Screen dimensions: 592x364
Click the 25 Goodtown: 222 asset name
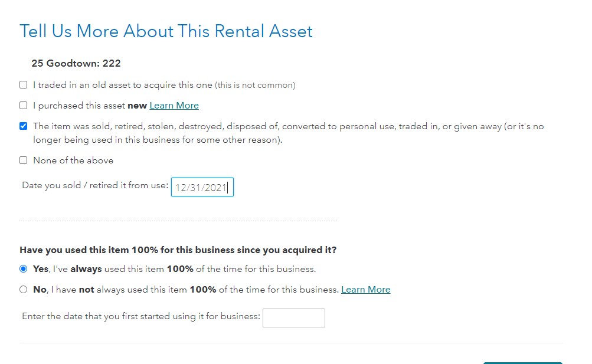[76, 63]
